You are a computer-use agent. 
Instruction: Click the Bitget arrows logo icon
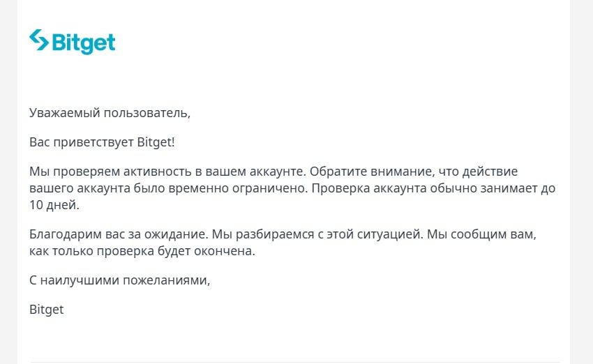pos(39,40)
